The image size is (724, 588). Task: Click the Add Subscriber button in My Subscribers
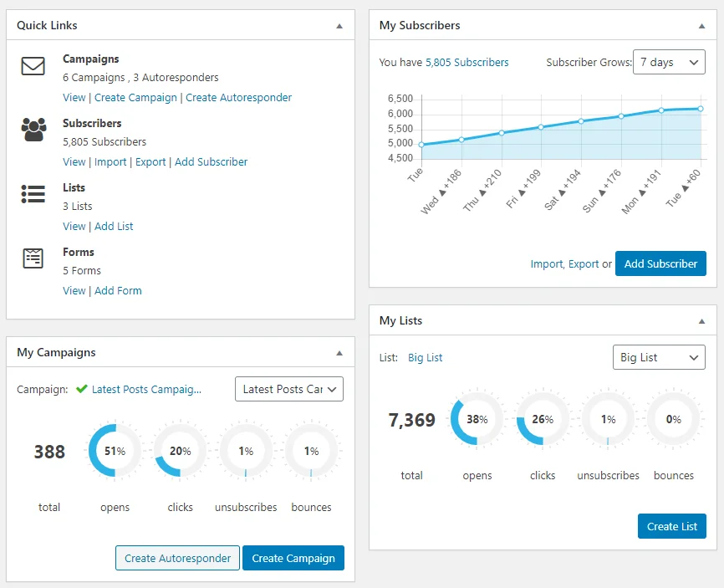pos(660,263)
